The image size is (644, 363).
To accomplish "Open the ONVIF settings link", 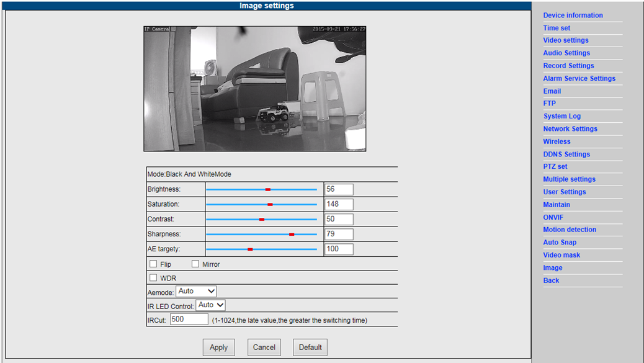I will [x=553, y=217].
